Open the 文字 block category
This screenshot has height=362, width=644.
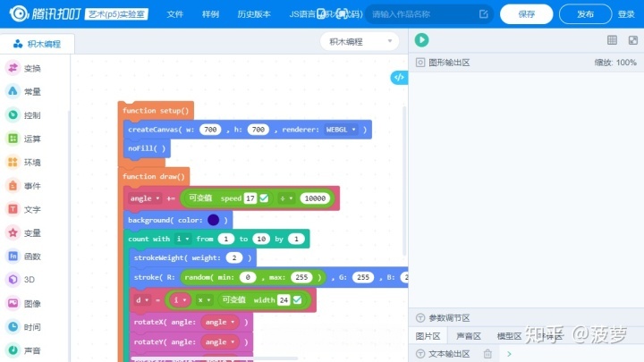pos(22,209)
